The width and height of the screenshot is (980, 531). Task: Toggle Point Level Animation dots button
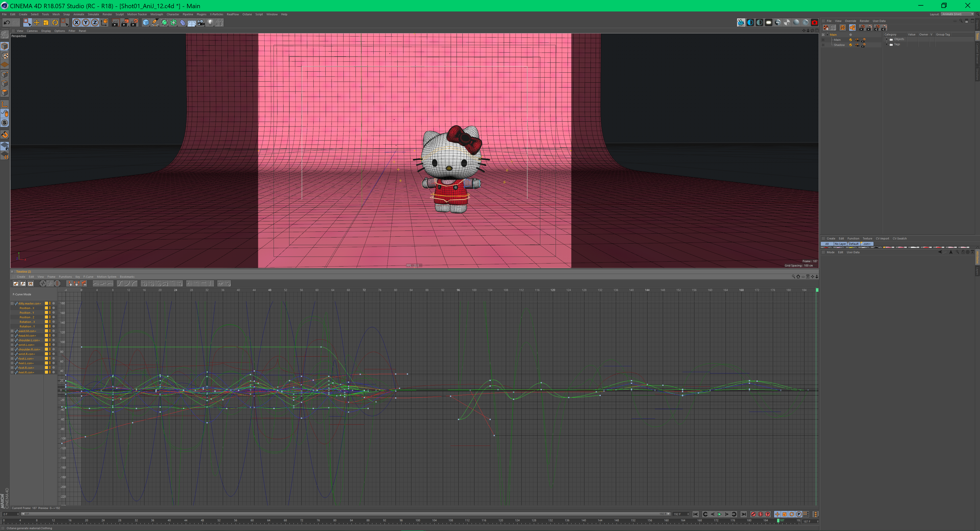click(x=806, y=514)
